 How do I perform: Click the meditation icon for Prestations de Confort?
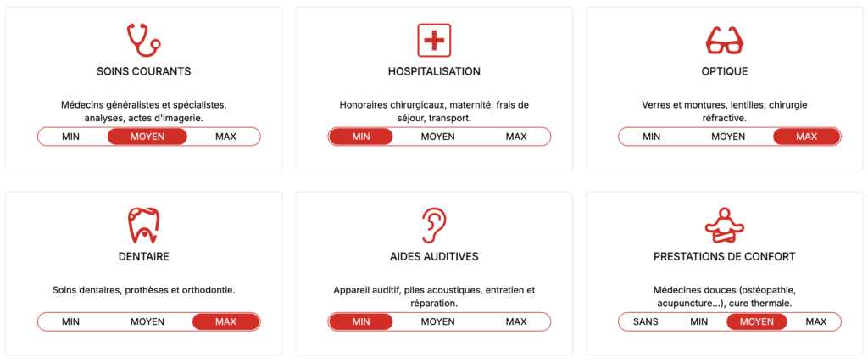point(724,224)
